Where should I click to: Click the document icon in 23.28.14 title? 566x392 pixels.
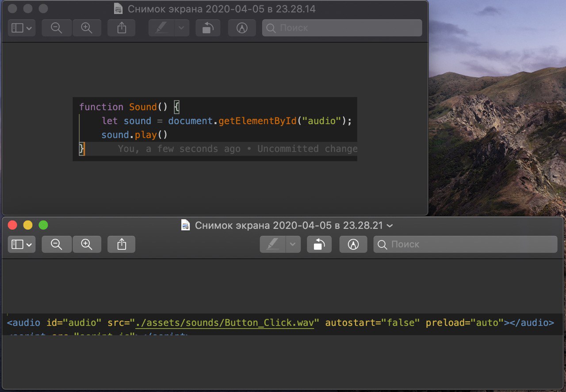(x=118, y=9)
